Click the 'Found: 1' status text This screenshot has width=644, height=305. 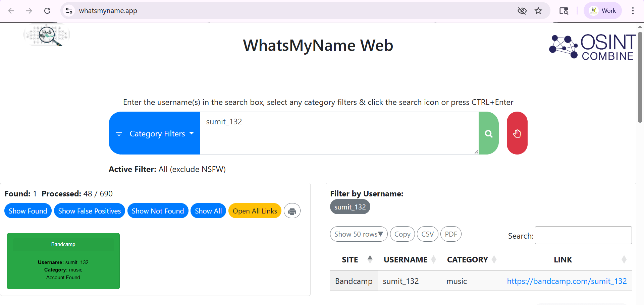tap(20, 194)
